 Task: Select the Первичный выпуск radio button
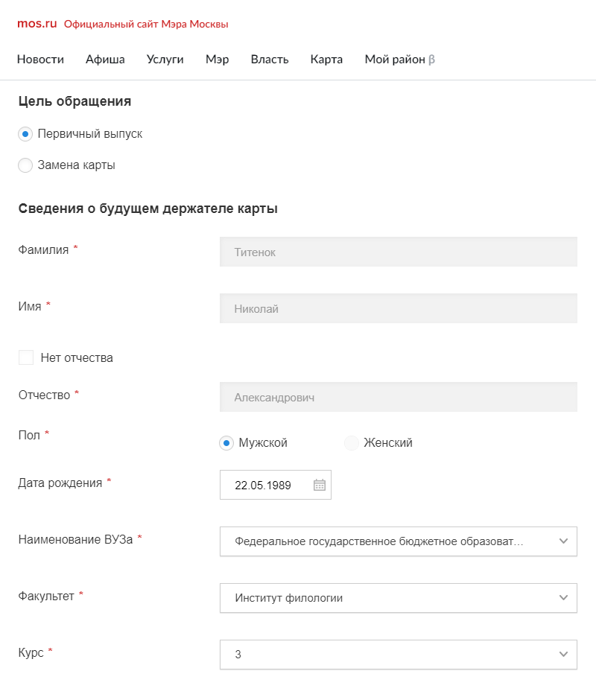25,134
